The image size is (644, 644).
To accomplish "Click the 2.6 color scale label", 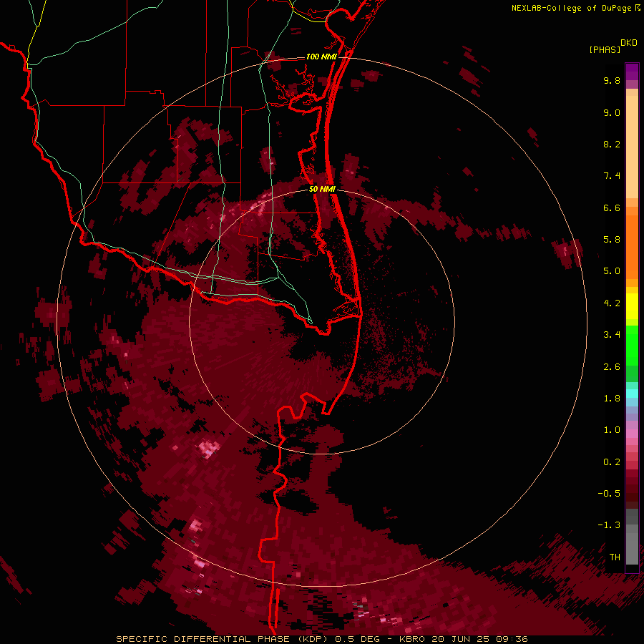I will pyautogui.click(x=612, y=367).
